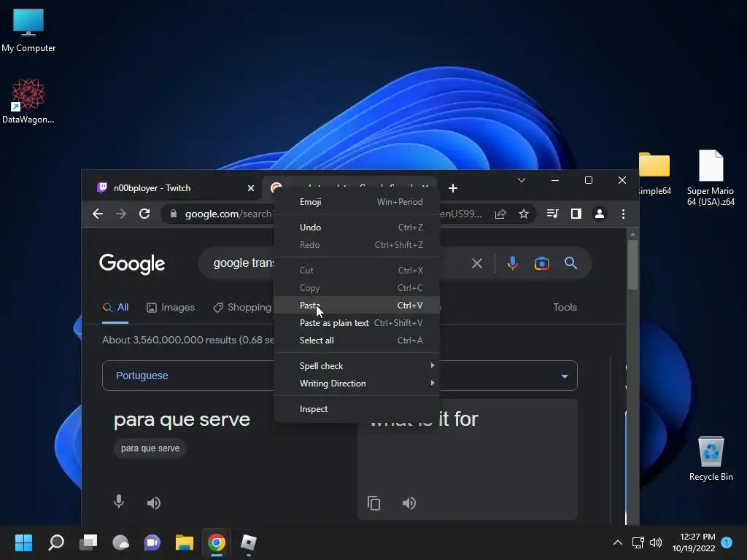Open the Recycle Bin

click(x=711, y=459)
